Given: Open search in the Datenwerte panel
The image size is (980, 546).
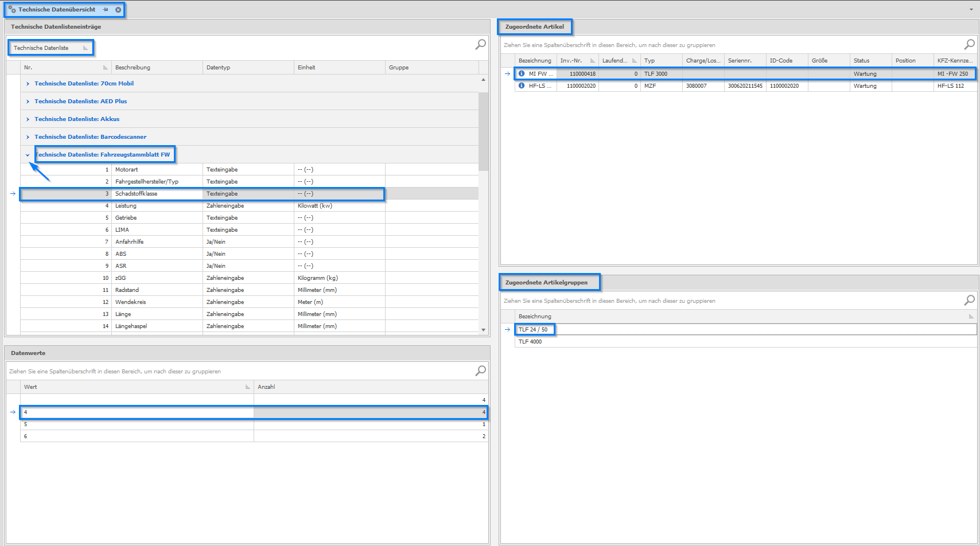Looking at the screenshot, I should tap(480, 371).
